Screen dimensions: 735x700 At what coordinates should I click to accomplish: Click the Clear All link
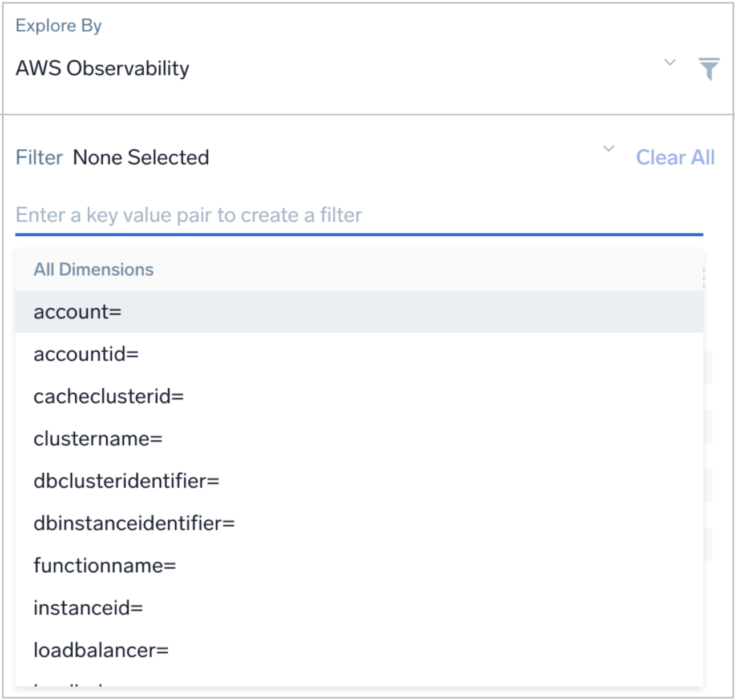coord(677,158)
